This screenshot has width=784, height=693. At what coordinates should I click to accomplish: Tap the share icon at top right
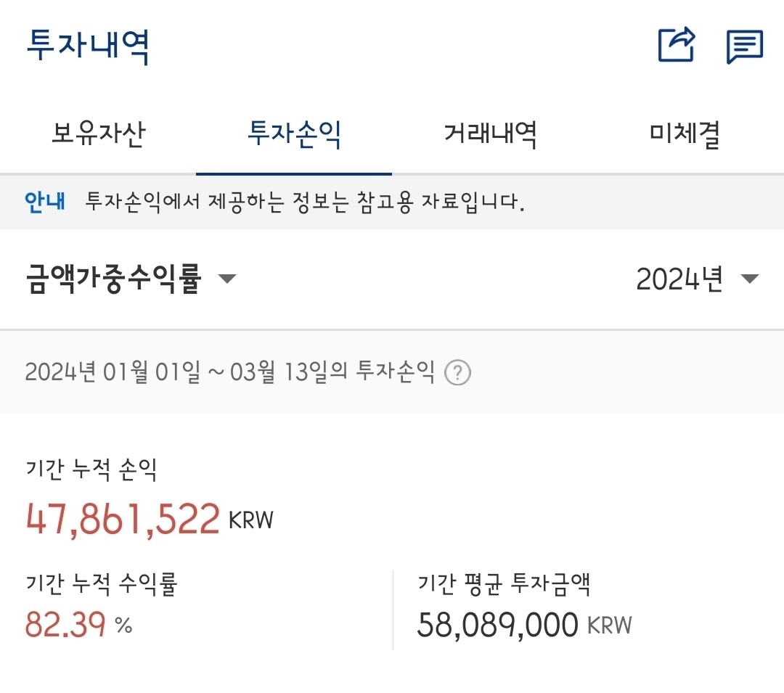[x=675, y=46]
